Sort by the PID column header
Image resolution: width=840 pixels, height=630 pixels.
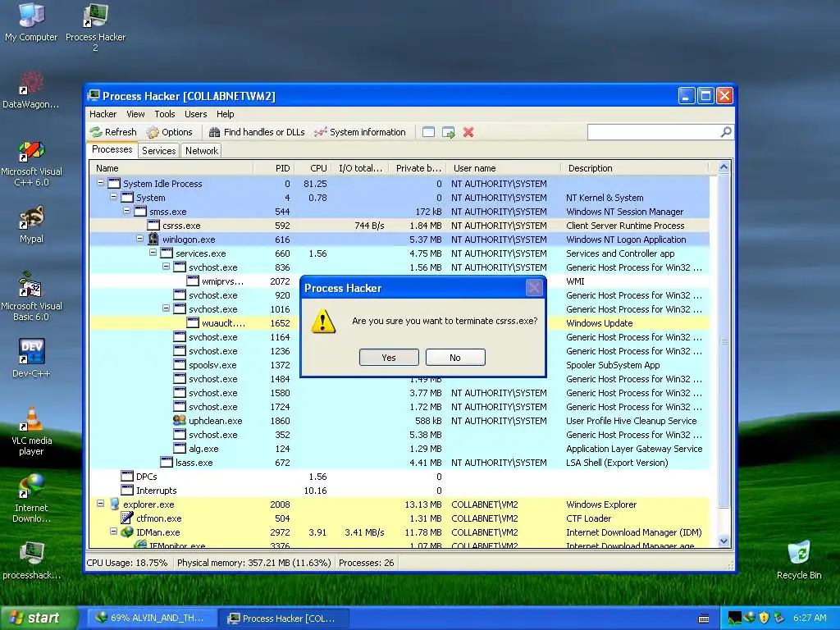click(x=274, y=168)
